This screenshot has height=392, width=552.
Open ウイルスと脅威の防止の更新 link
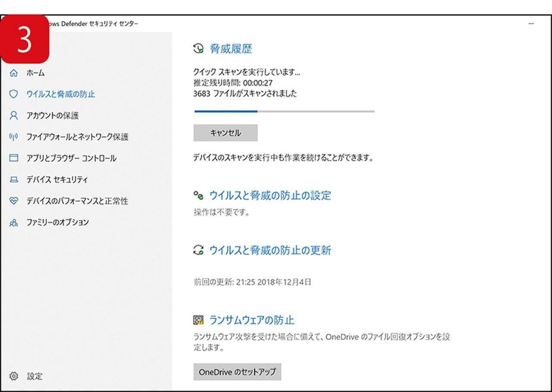tap(270, 250)
